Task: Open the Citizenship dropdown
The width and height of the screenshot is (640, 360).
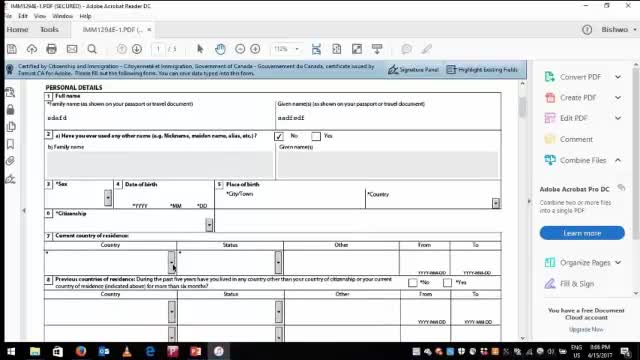Action: pyautogui.click(x=209, y=224)
